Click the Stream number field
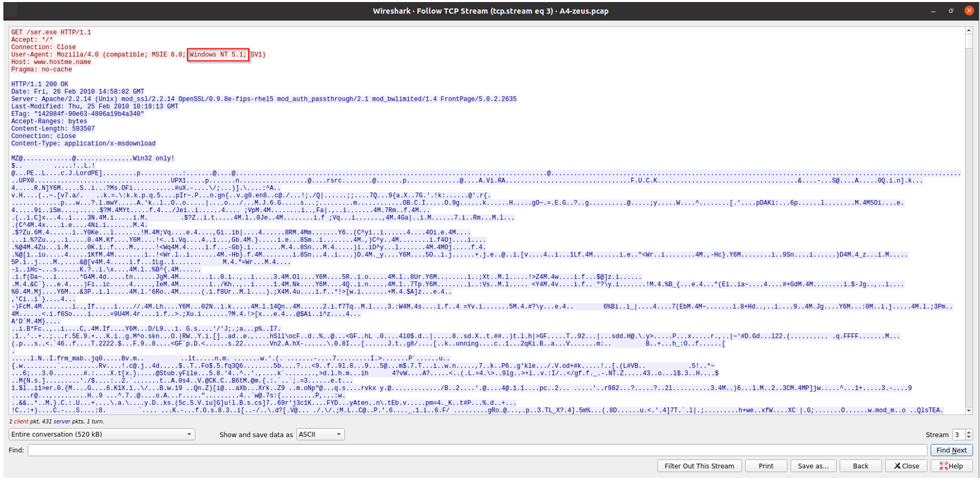Viewport: 980px width, 482px height. tap(958, 434)
